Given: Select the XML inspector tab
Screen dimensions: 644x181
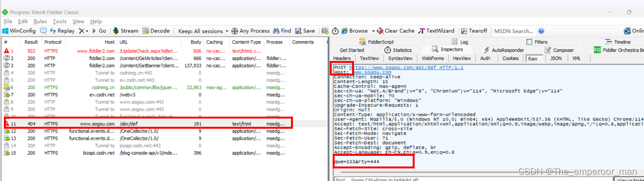Looking at the screenshot, I should coord(577,58).
